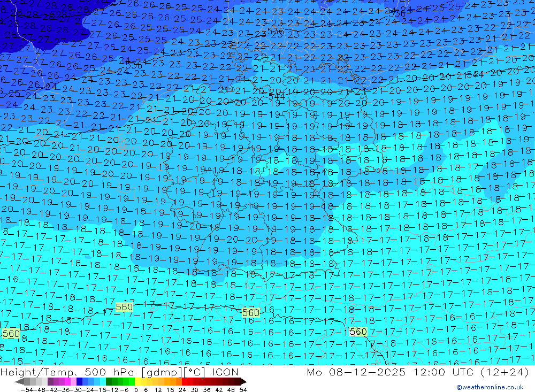Pick the dark green legend swatch at -18
Screen dimensions: 535x392
pyautogui.click(x=109, y=381)
